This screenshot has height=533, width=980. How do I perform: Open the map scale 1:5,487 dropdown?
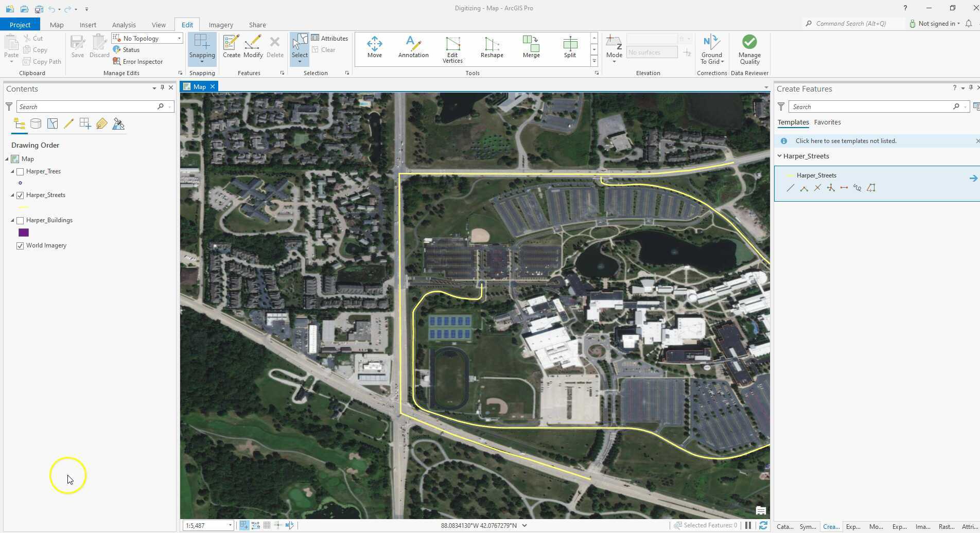pos(230,526)
